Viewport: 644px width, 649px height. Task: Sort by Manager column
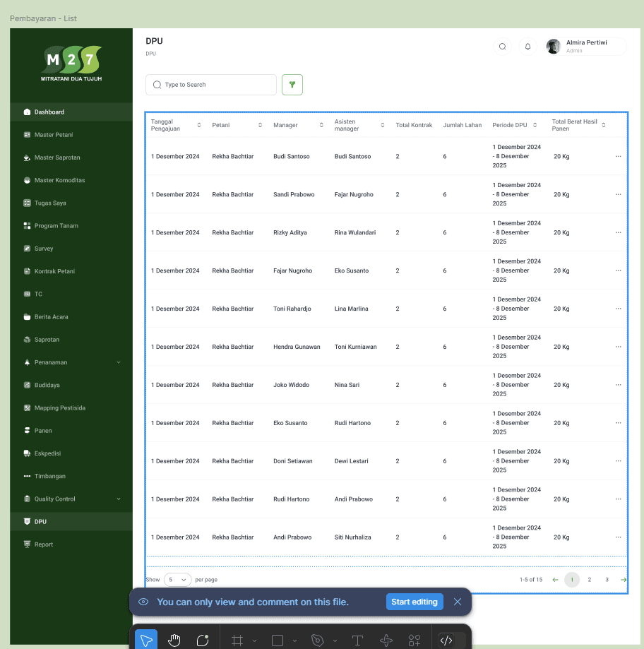tap(321, 125)
